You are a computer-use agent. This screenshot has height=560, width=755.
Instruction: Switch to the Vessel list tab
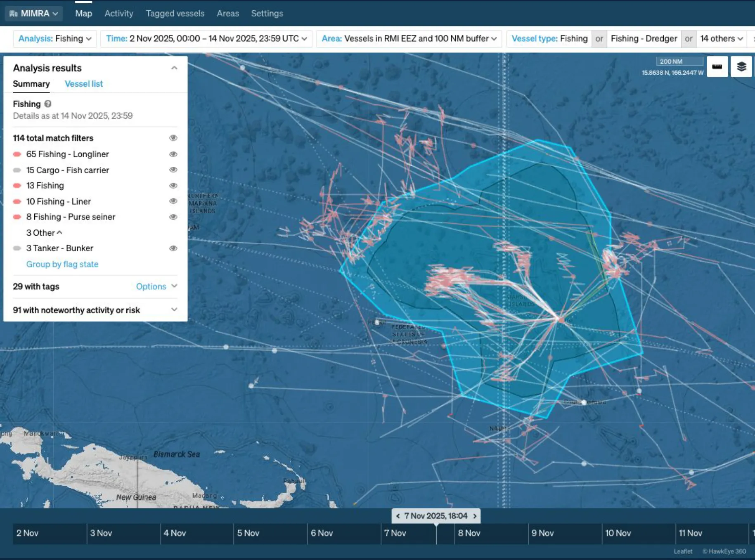tap(83, 84)
